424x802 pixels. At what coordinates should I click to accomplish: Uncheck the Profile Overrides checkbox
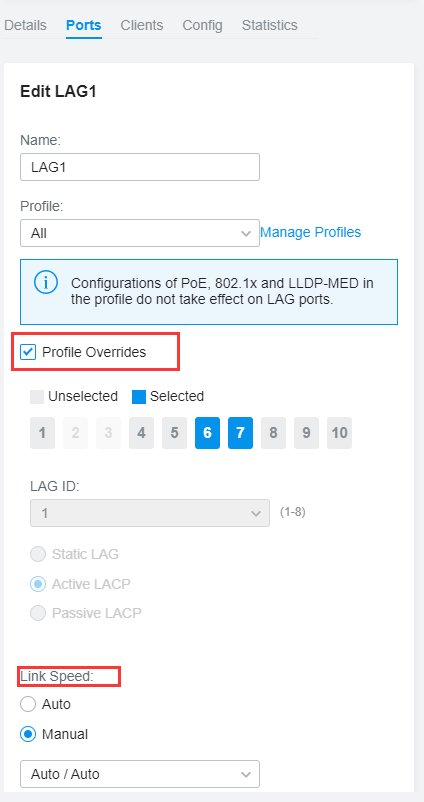point(28,352)
